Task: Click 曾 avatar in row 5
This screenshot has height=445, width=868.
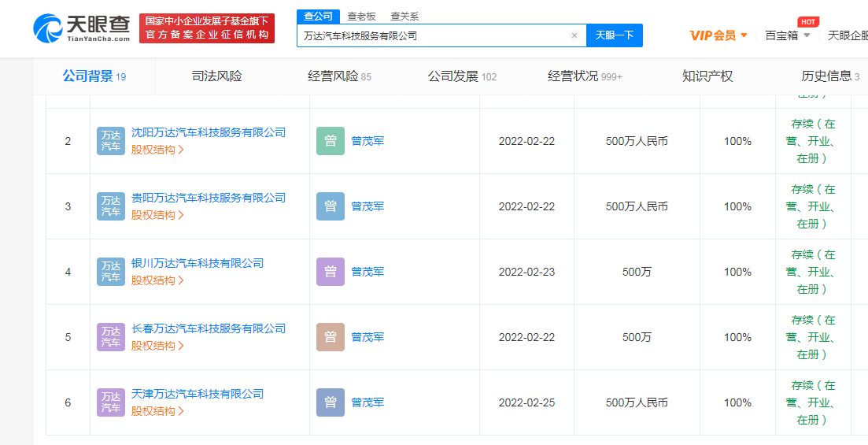Action: click(x=331, y=337)
